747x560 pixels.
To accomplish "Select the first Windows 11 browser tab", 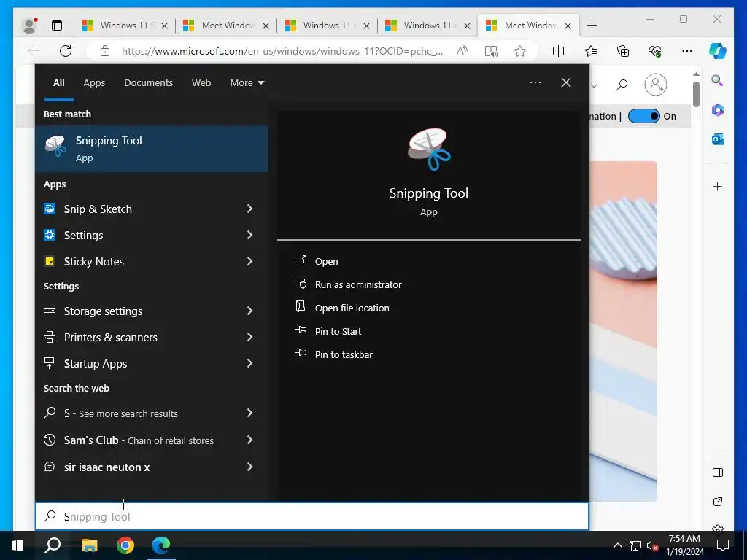I will coord(124,26).
